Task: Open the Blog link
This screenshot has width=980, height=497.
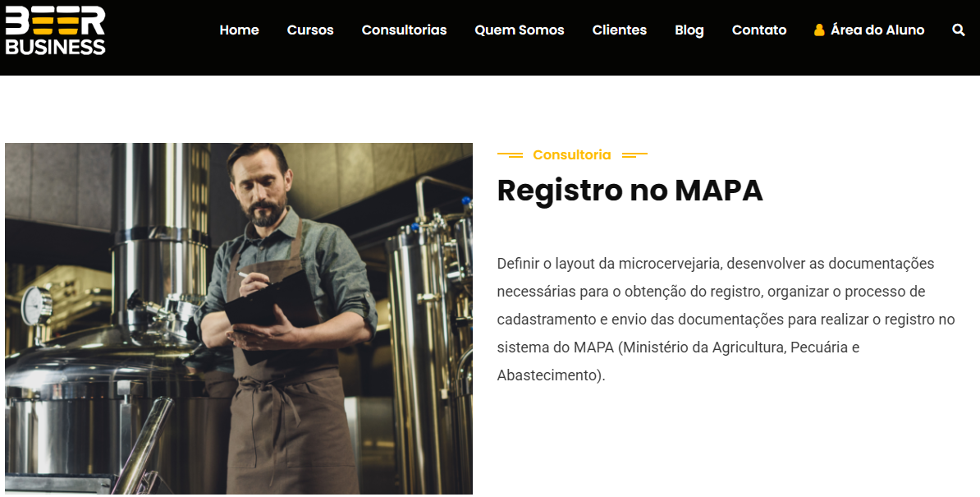Action: 689,30
